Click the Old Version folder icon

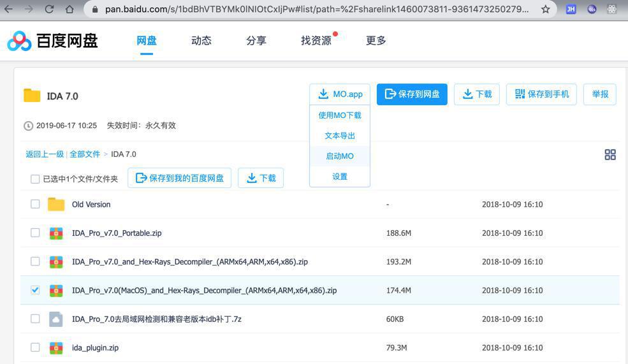tap(56, 204)
